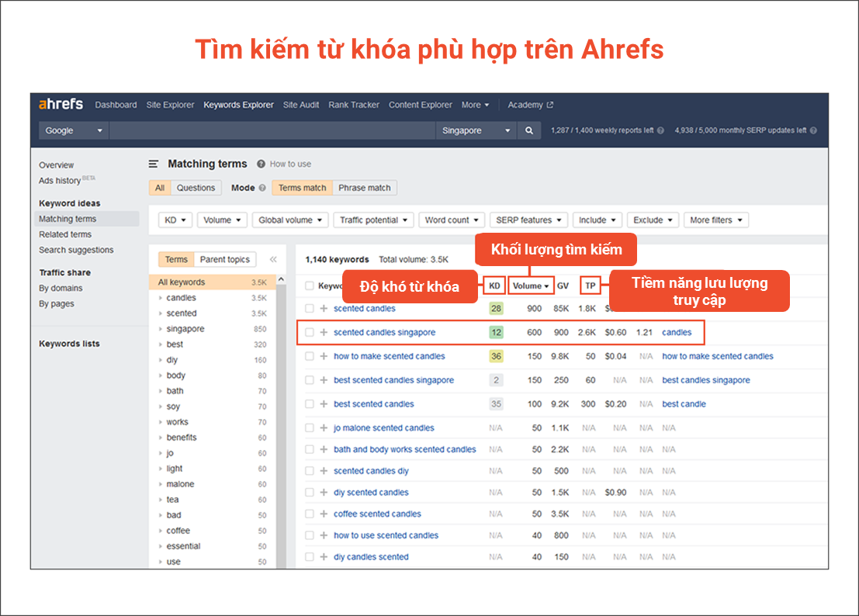Click plus icon for best scented candles row
Image resolution: width=859 pixels, height=616 pixels.
click(324, 404)
